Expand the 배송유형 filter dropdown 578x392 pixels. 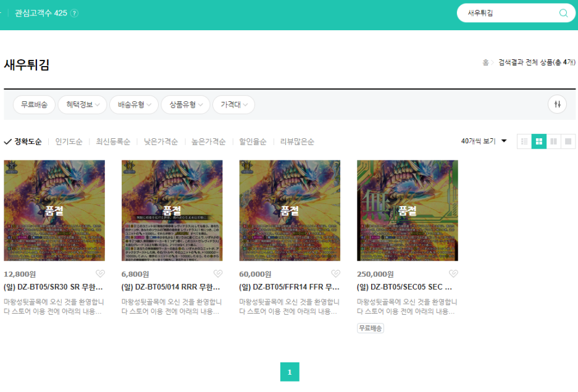point(134,104)
